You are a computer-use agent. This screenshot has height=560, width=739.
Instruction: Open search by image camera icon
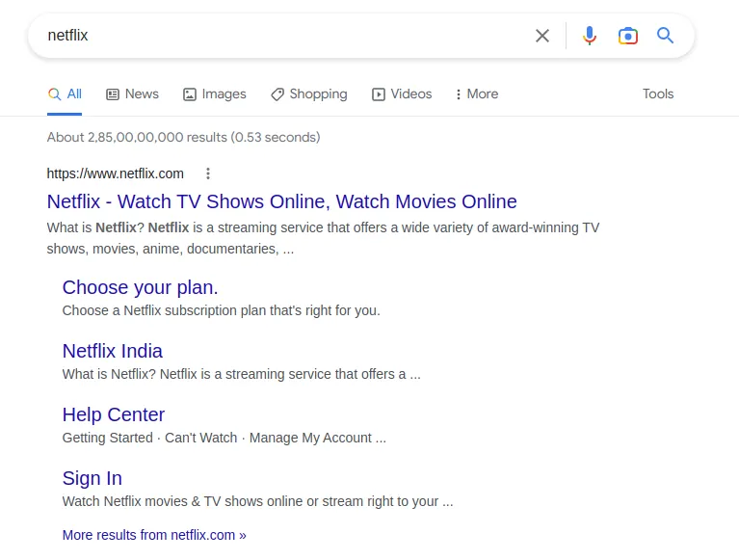[x=628, y=36]
